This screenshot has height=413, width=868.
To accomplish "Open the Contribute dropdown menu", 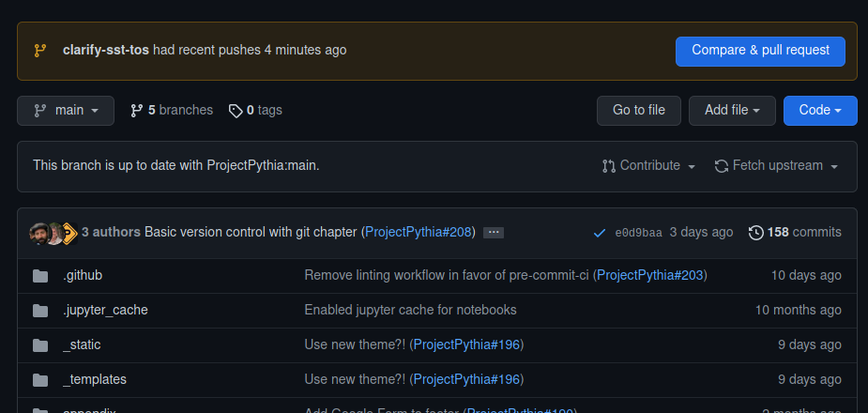I will click(x=648, y=166).
